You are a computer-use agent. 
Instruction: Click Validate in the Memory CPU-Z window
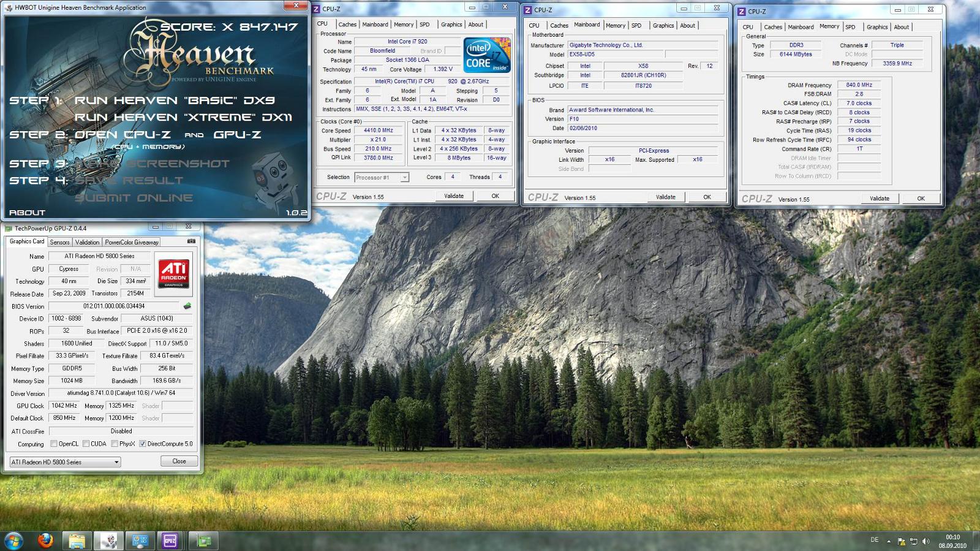click(x=880, y=199)
